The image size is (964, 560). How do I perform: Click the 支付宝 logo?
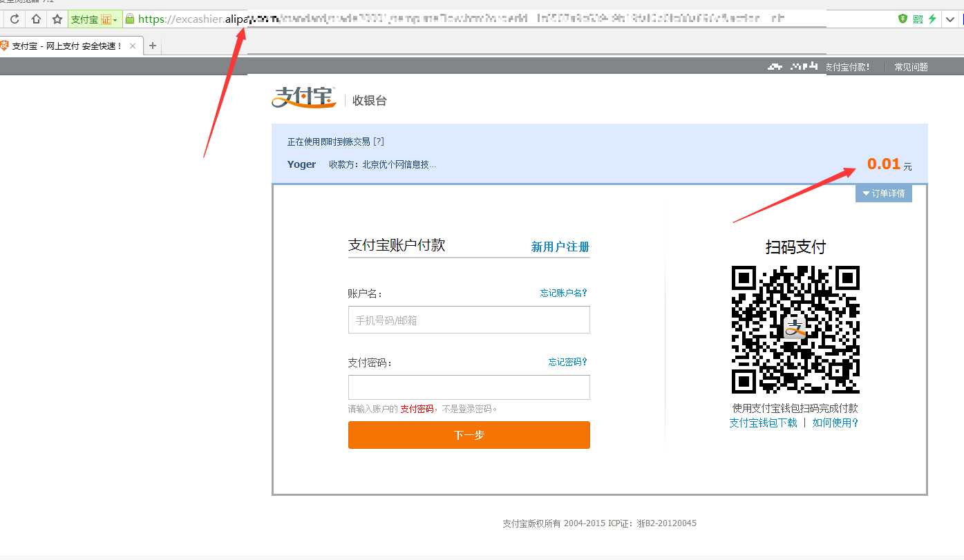point(304,97)
